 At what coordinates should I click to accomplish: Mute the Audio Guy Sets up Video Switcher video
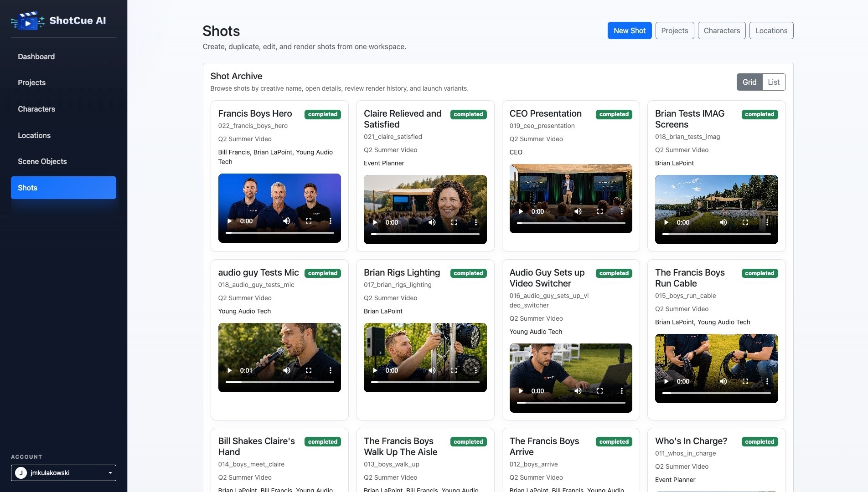pos(578,391)
